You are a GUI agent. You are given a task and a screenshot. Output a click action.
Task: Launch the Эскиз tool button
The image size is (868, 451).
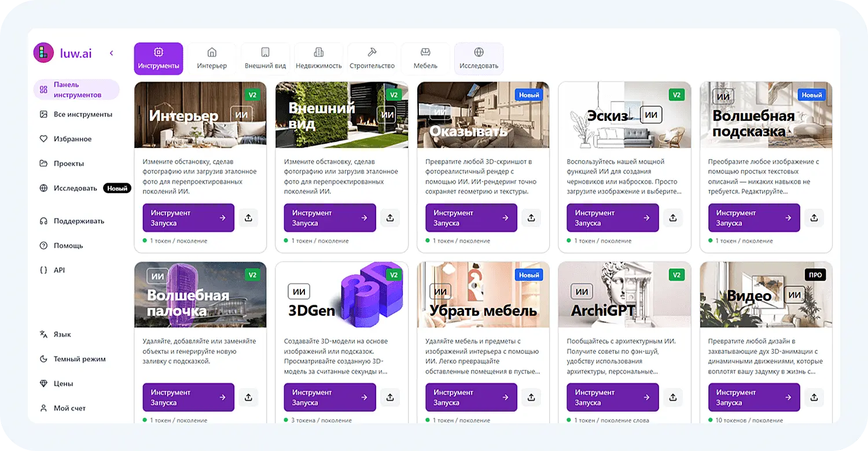612,218
